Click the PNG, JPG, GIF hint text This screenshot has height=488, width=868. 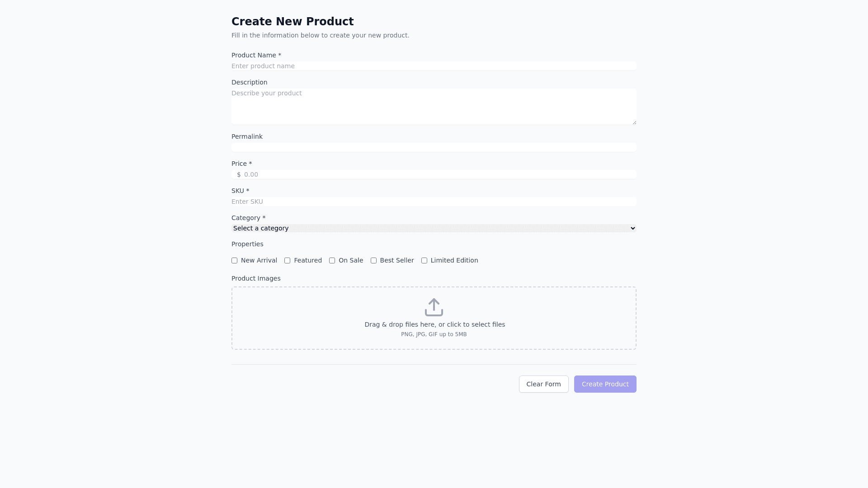(x=434, y=334)
